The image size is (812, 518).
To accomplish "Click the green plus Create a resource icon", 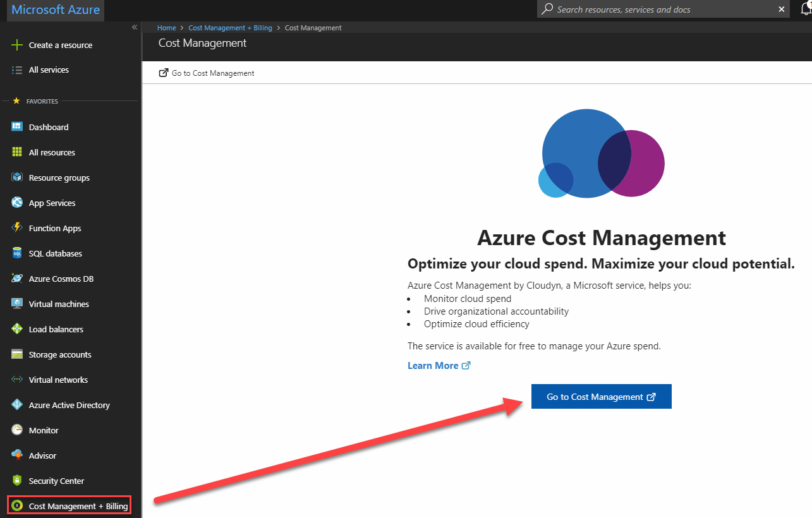I will (x=17, y=45).
